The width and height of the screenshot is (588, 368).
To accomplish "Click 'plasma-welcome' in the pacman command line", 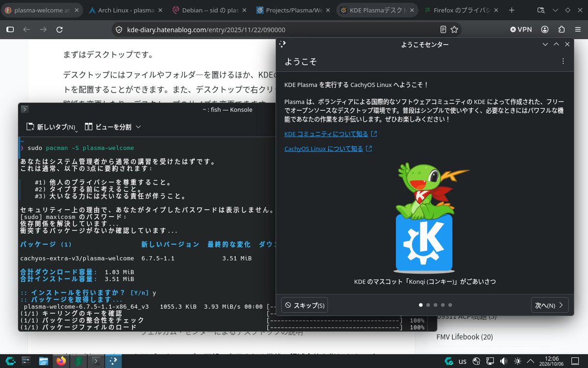I will tap(108, 148).
